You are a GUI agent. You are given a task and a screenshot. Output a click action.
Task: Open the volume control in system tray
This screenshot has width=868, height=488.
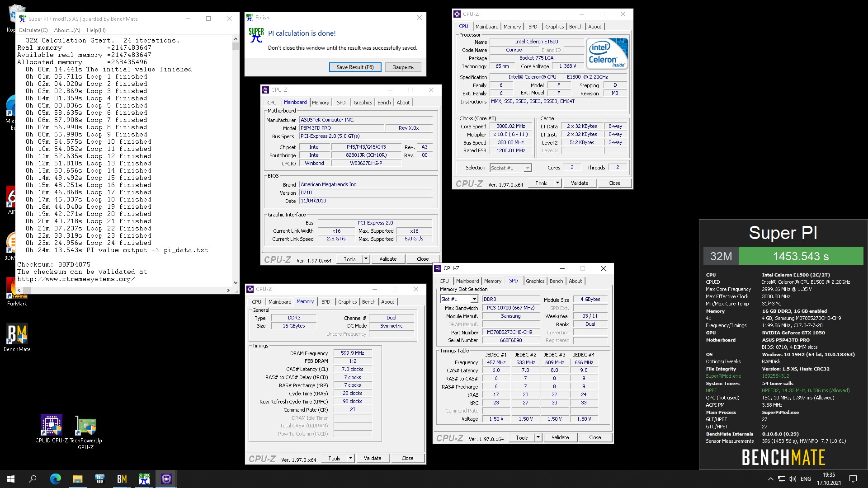792,479
